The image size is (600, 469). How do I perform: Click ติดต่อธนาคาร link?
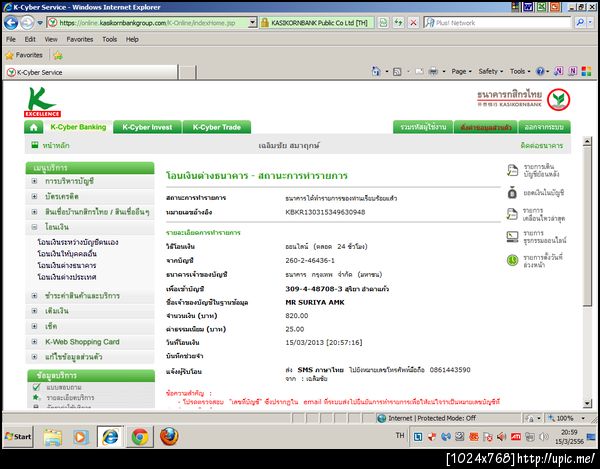(541, 145)
